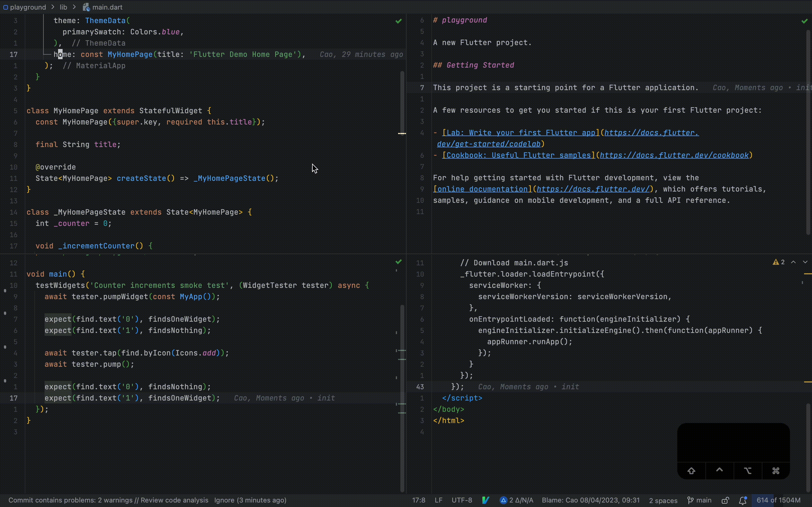
Task: Click the delta 2 Δ/N/A status widget
Action: 517,500
